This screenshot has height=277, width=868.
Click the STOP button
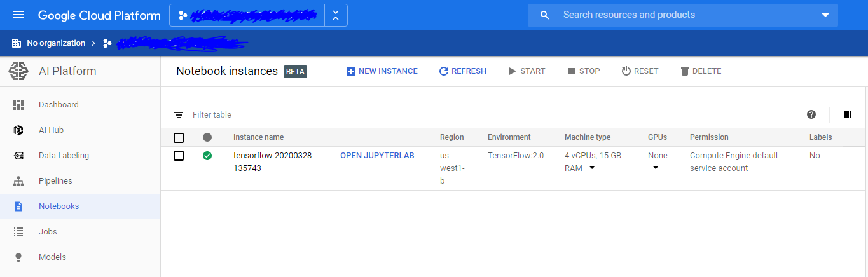tap(584, 71)
